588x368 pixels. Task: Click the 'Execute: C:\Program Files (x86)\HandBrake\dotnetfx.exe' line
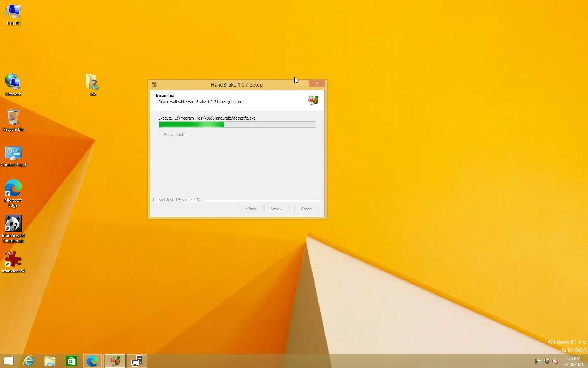207,118
